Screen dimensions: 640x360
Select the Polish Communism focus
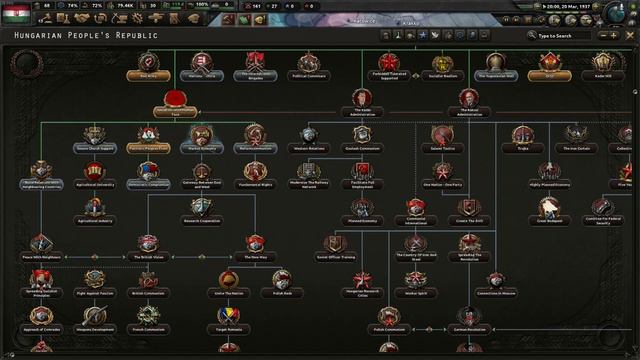click(389, 321)
